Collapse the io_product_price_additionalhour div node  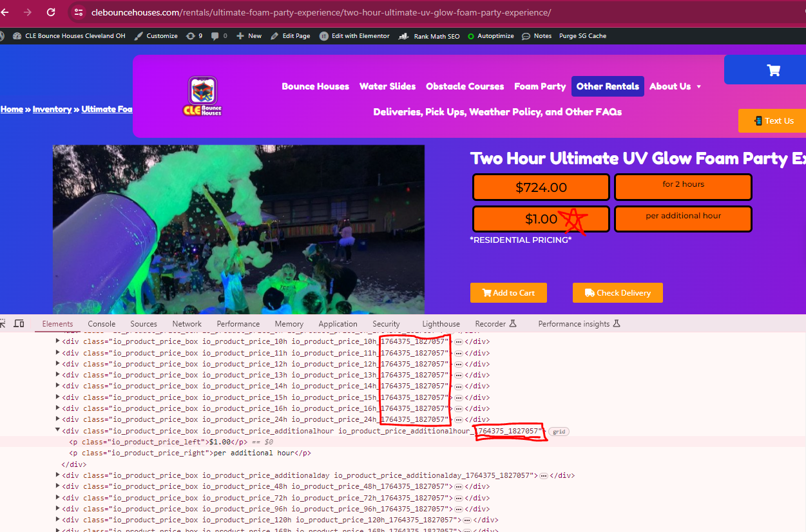coord(58,431)
